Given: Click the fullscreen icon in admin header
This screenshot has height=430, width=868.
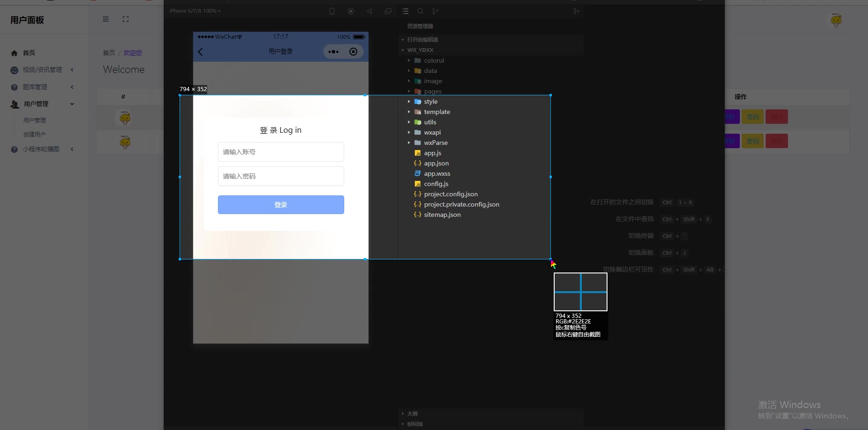Looking at the screenshot, I should [x=125, y=19].
